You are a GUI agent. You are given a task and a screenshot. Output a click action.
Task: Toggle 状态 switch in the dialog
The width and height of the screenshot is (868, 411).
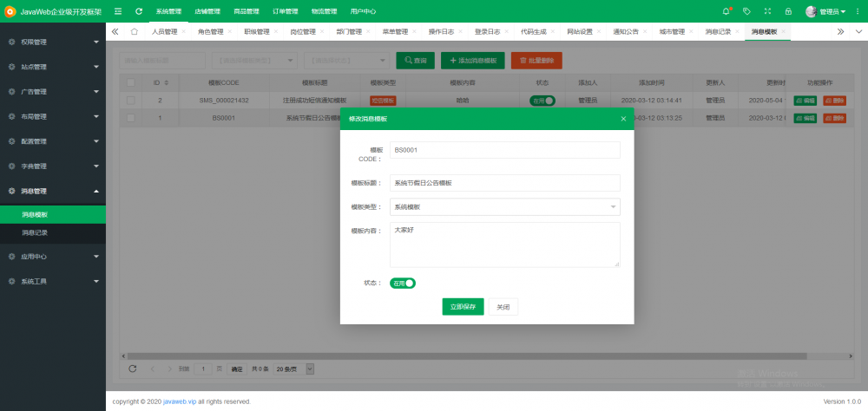click(x=403, y=284)
